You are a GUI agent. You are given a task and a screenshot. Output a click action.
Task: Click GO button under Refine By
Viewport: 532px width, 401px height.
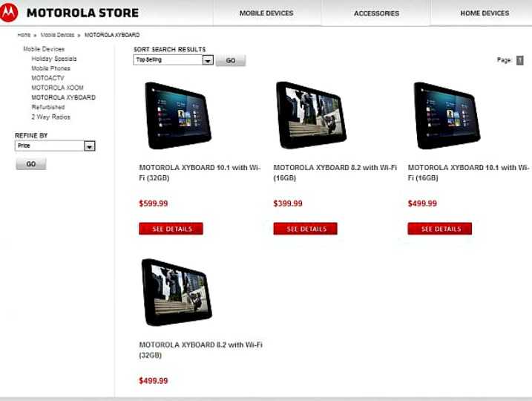click(x=31, y=164)
